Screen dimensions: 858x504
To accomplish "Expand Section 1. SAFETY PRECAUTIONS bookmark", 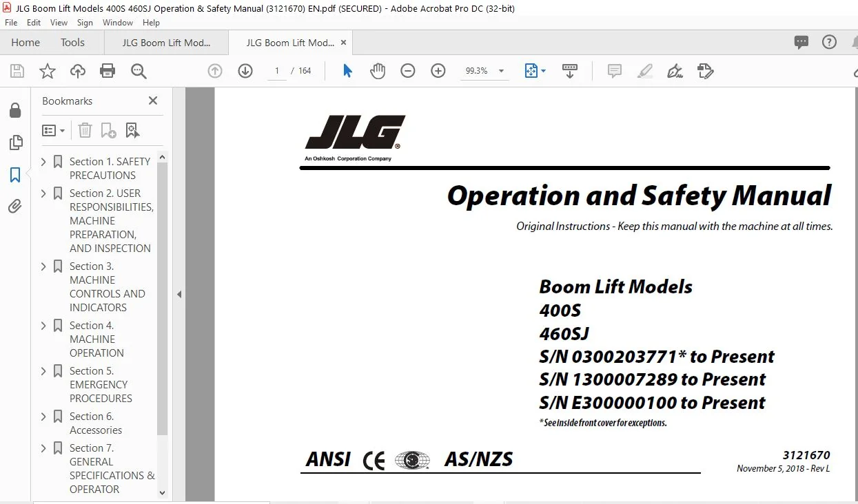I will click(44, 162).
